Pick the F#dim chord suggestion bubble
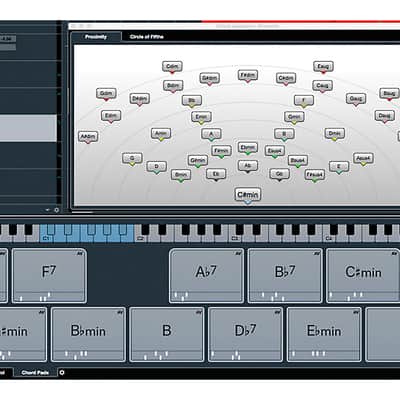This screenshot has height=400, width=400. click(x=248, y=75)
